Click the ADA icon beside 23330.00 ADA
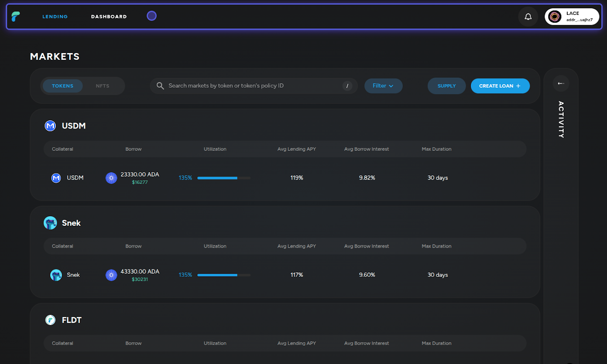The width and height of the screenshot is (607, 364). tap(111, 178)
